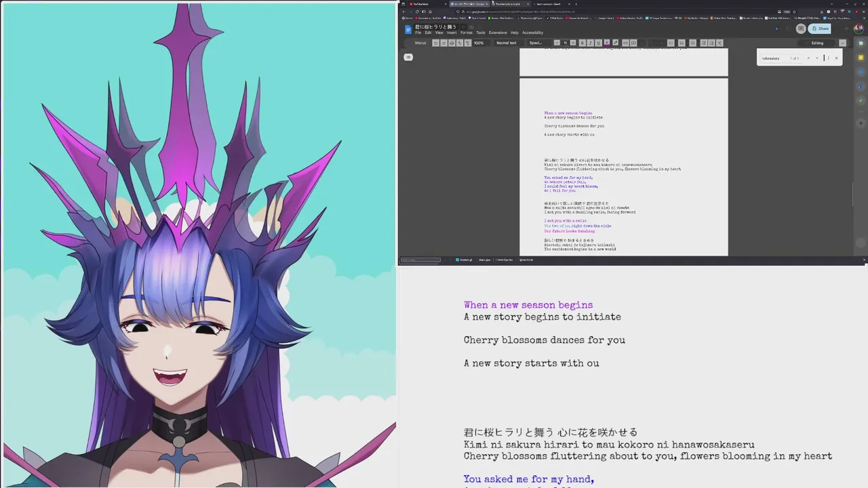Run spelling and grammar check icon

pos(460,43)
